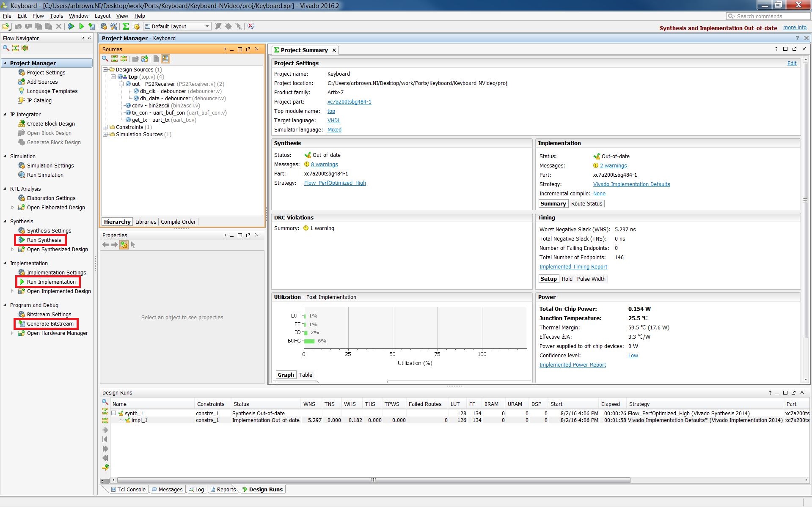Switch to the Compile Order tab
Viewport: 812px width, 507px height.
[178, 222]
